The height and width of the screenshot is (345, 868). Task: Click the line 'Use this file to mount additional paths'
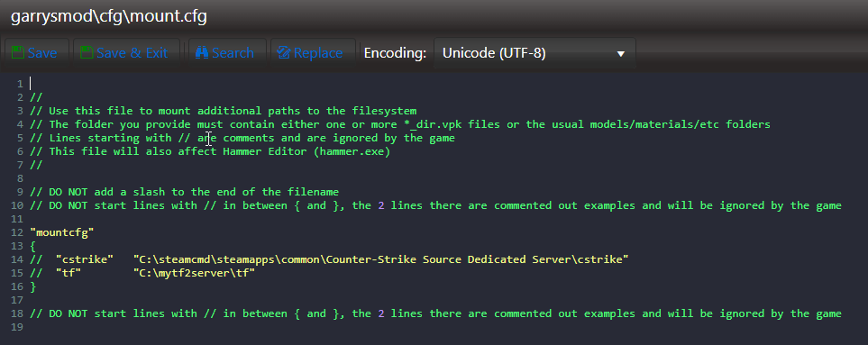[224, 111]
